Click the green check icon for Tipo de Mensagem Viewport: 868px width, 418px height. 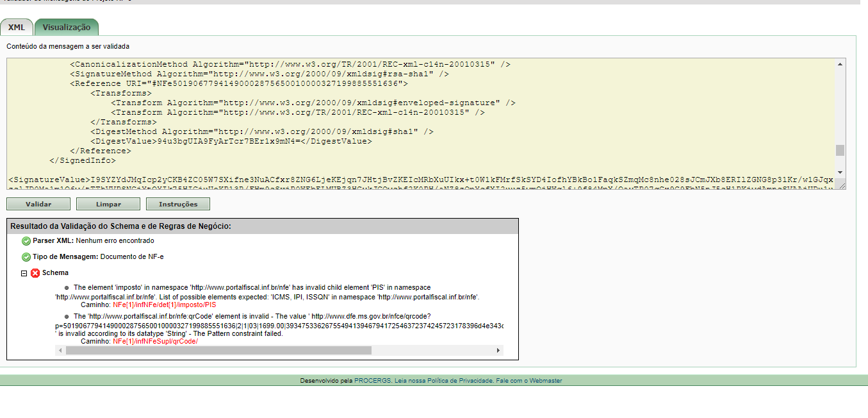point(26,257)
